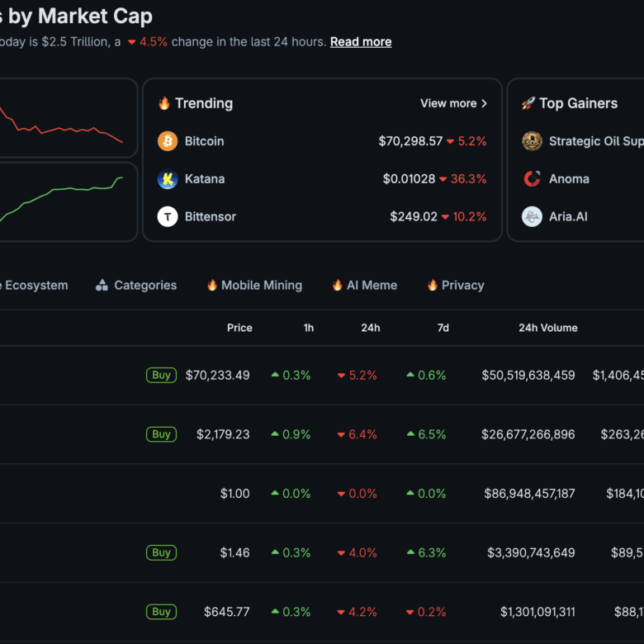Viewport: 644px width, 644px height.
Task: Click the Anoma logo icon
Action: point(533,179)
